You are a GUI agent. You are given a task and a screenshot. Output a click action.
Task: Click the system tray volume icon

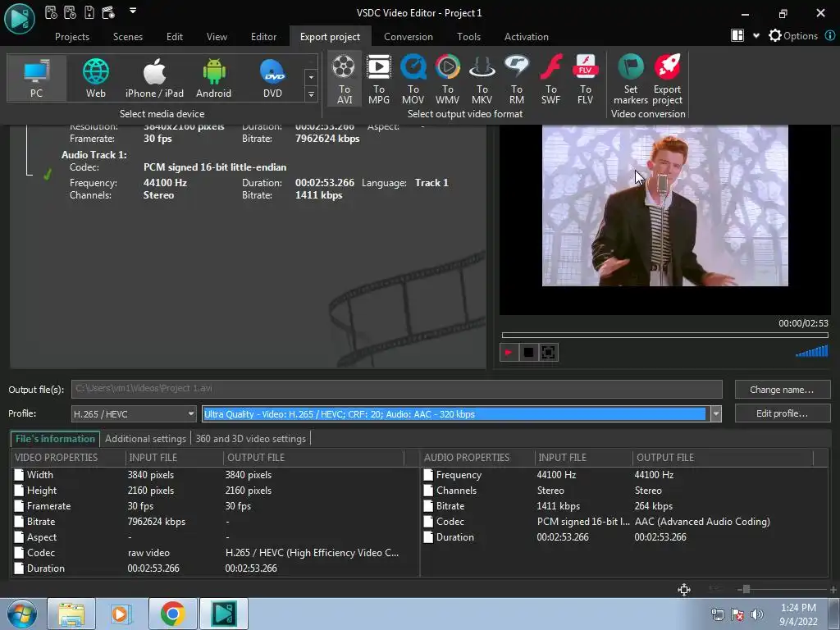click(x=756, y=614)
